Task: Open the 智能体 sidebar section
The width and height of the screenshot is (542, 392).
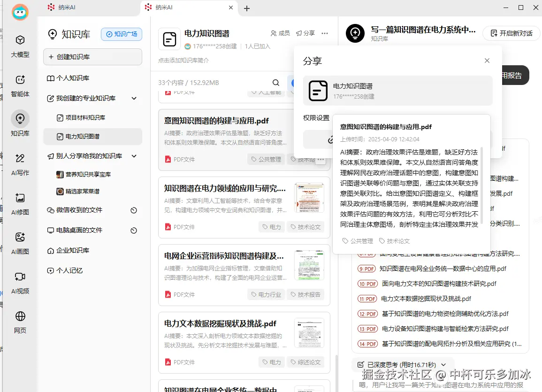Action: coord(20,85)
